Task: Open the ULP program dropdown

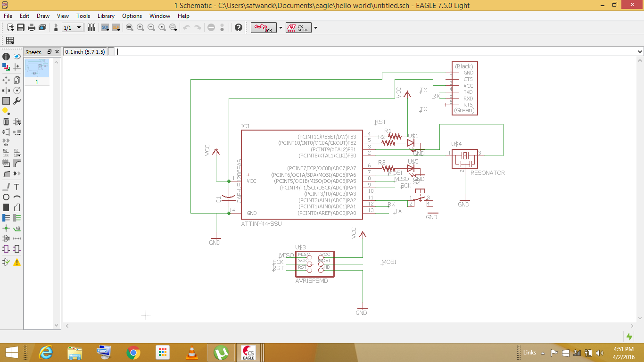Action: [116, 27]
